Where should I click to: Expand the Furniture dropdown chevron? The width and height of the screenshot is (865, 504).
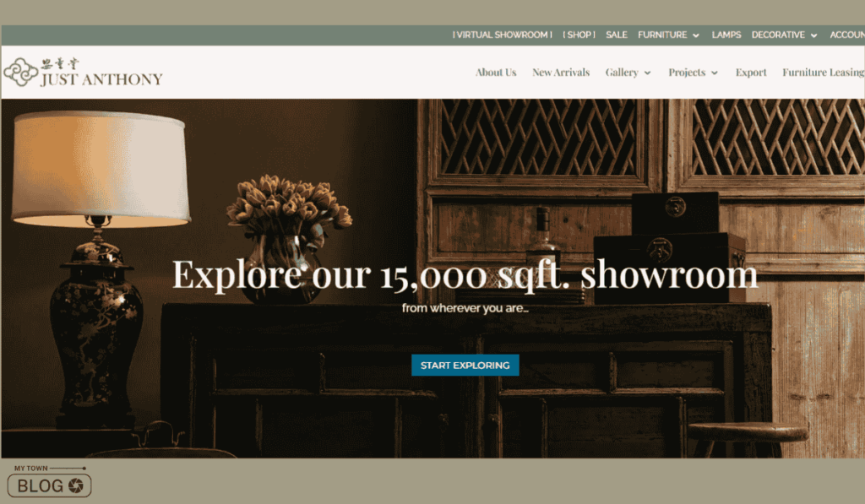pos(696,35)
